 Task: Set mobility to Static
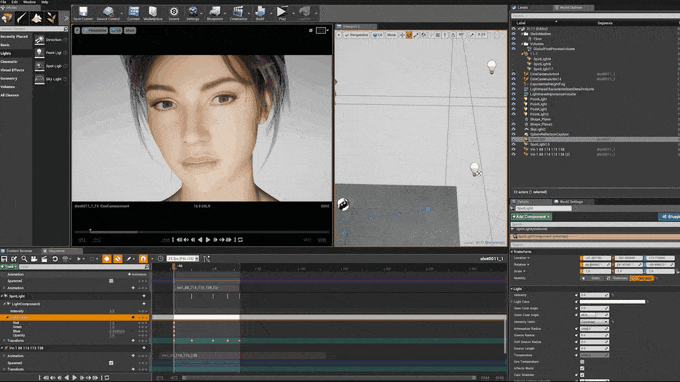[593, 278]
